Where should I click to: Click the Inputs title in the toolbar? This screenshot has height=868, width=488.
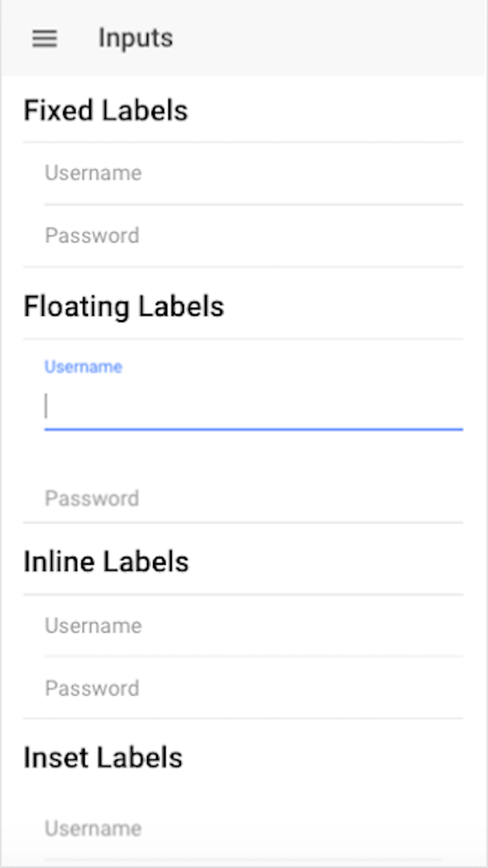[134, 37]
